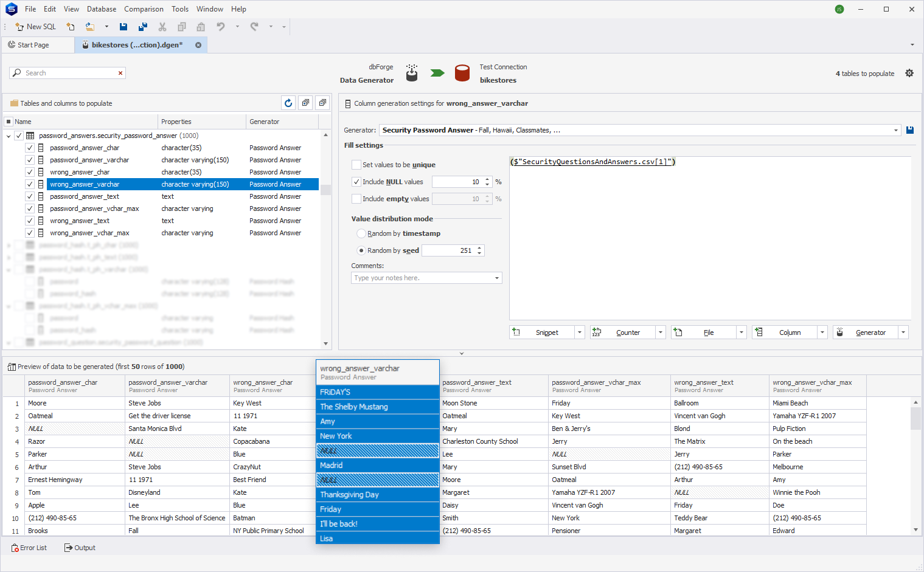The width and height of the screenshot is (924, 572).
Task: Click the new document icon beside New SQL
Action: click(x=71, y=27)
